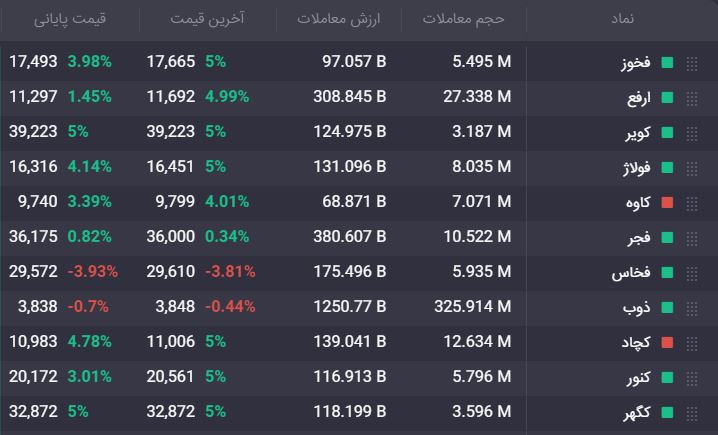
Task: Click the green status square next to کویر
Action: point(668,133)
